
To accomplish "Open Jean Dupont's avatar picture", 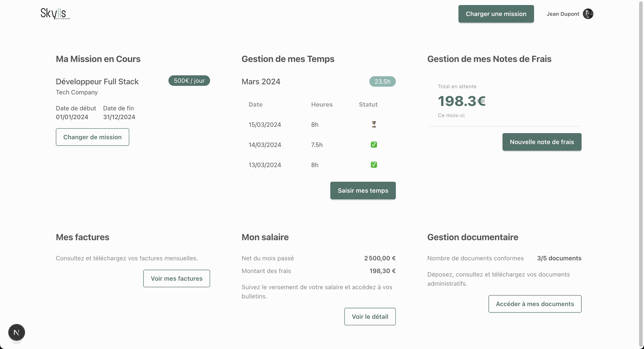I will 588,14.
